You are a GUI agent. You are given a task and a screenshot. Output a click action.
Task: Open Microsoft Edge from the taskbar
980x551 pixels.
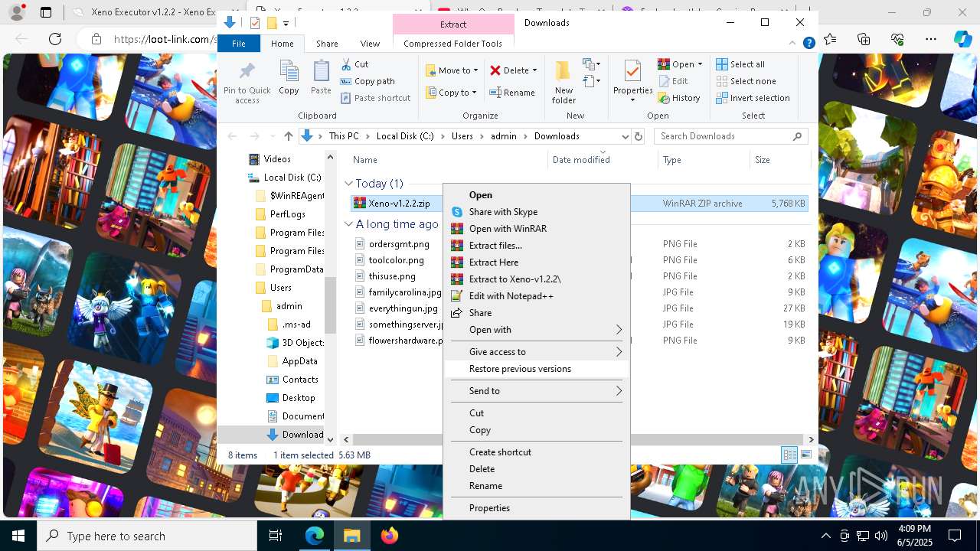tap(315, 536)
